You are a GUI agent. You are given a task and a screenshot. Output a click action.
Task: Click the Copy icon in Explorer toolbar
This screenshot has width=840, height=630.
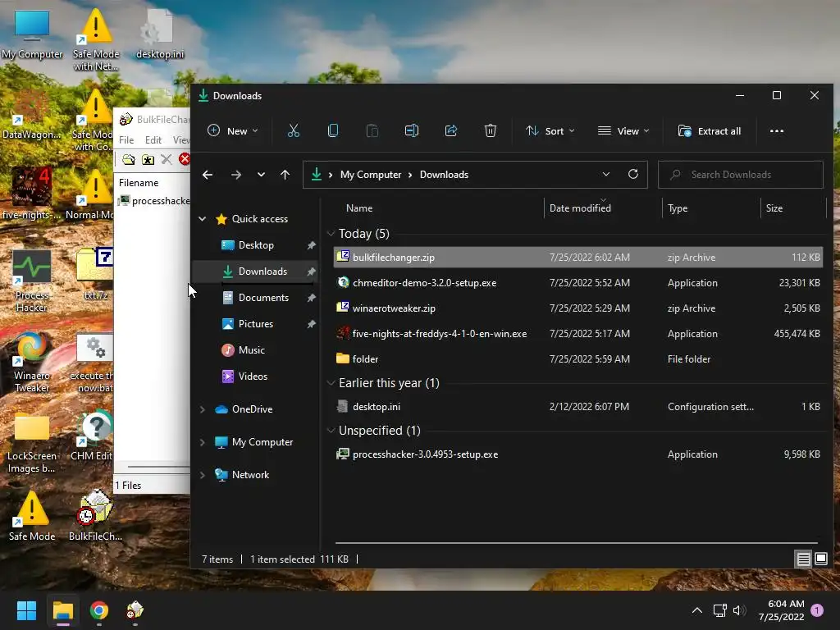[x=333, y=130]
